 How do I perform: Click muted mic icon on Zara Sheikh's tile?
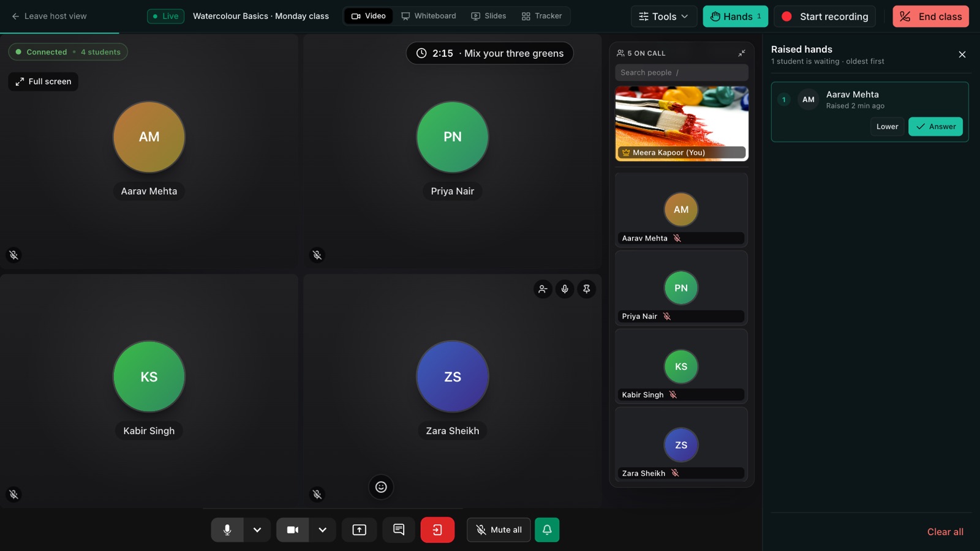pyautogui.click(x=317, y=494)
